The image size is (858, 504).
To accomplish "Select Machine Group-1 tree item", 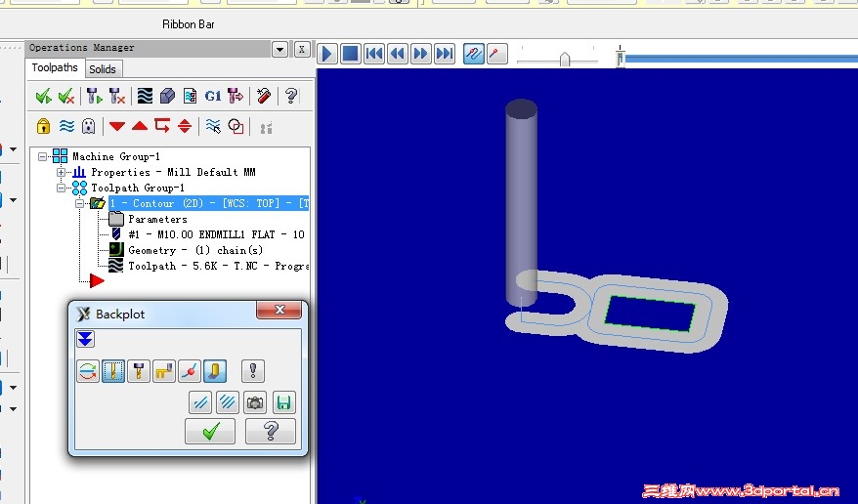I will [x=116, y=157].
